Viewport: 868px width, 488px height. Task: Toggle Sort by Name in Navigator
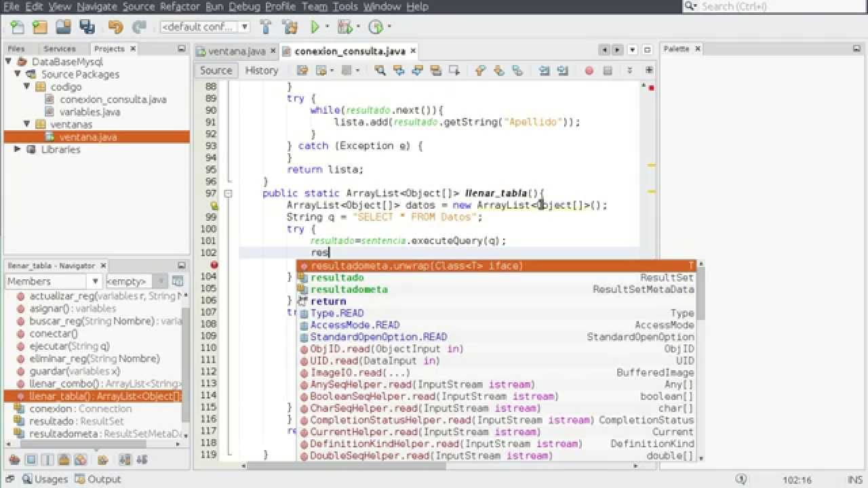click(125, 460)
